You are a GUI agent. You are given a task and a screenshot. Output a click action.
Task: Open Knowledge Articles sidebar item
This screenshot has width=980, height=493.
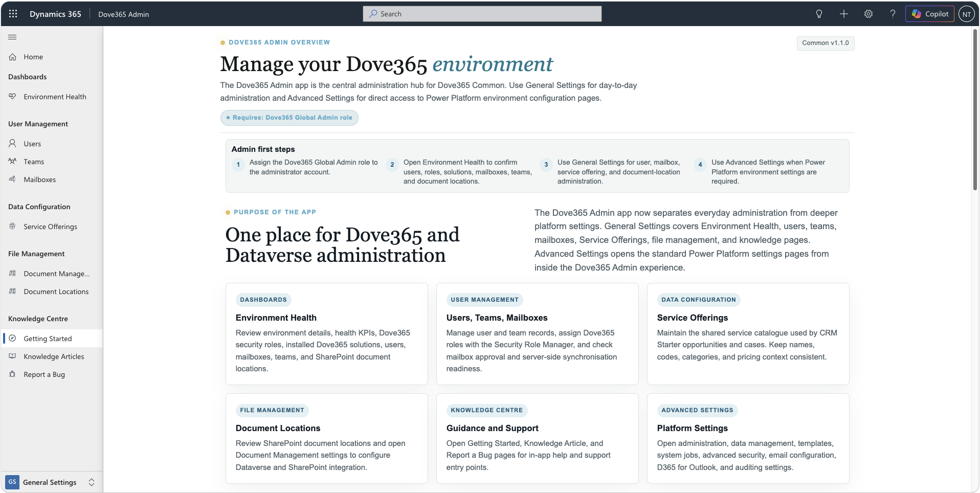tap(52, 356)
